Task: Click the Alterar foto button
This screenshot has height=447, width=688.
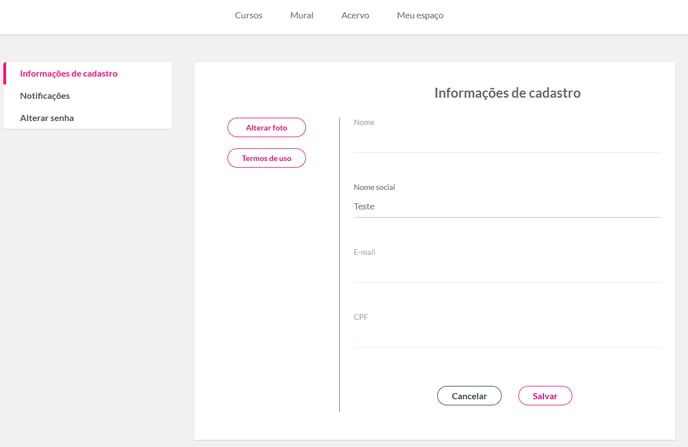Action: (x=266, y=128)
